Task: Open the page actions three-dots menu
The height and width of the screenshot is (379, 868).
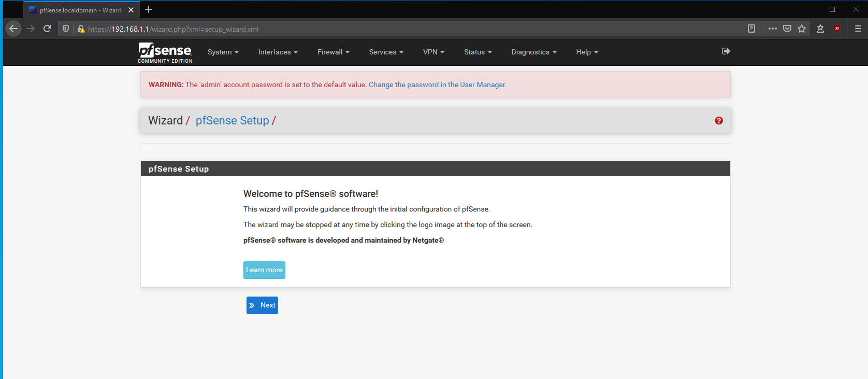Action: pos(772,29)
